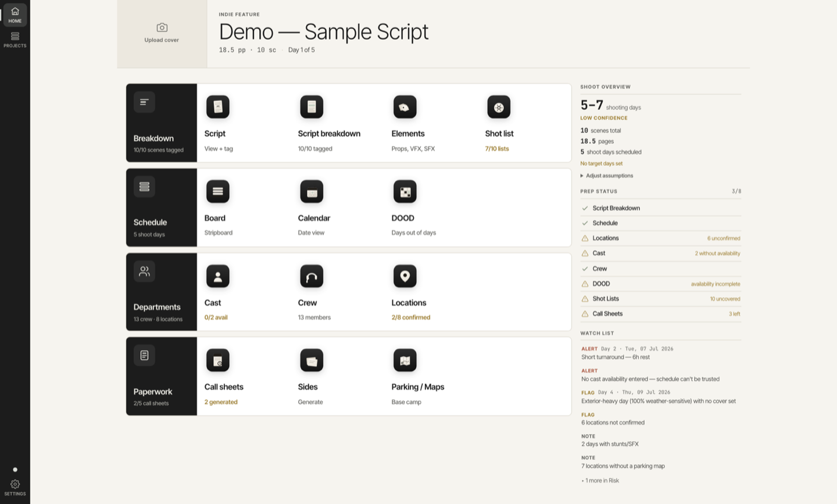
Task: Click 'LOW CONFIDENCE' label
Action: (x=604, y=118)
